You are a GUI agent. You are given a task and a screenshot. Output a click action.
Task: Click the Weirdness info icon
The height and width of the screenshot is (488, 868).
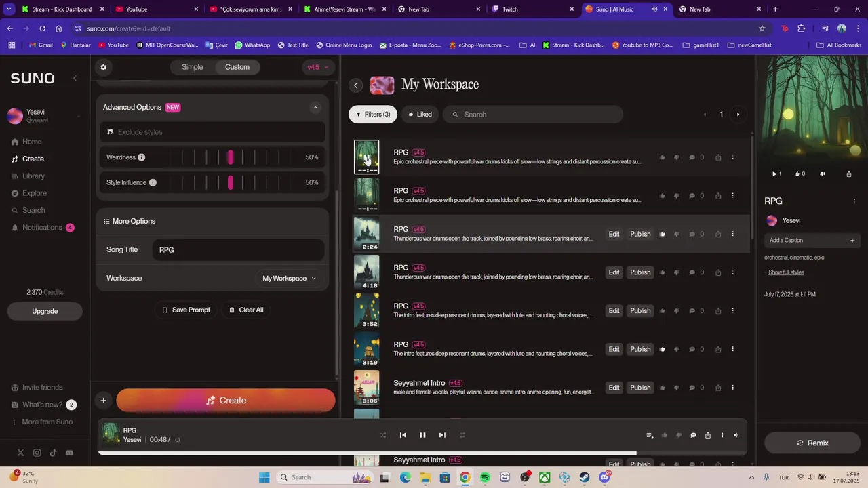141,157
